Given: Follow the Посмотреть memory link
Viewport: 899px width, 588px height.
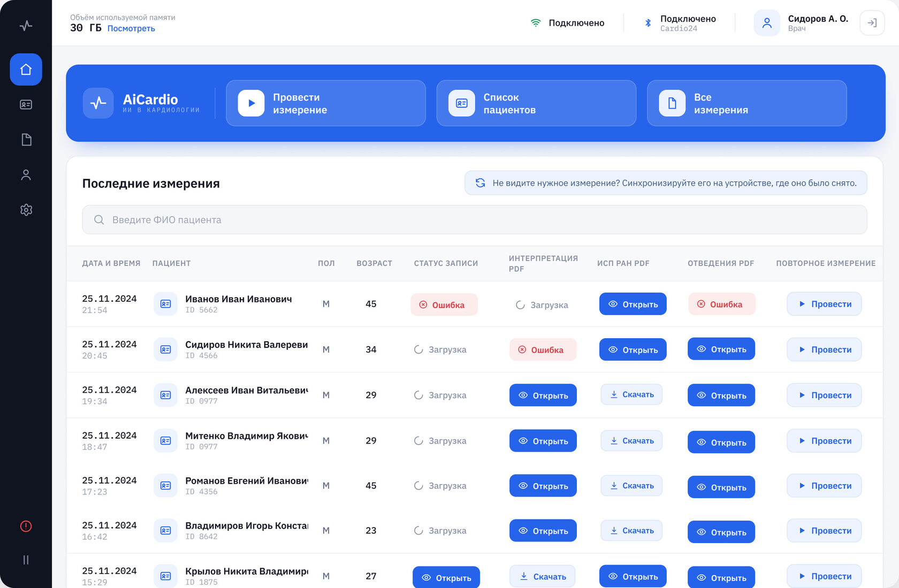Looking at the screenshot, I should click(131, 28).
